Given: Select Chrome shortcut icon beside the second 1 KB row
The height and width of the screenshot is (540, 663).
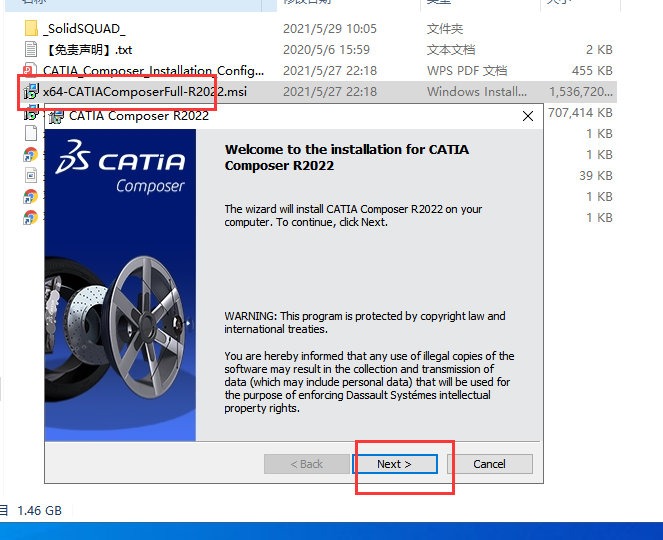Looking at the screenshot, I should tap(30, 154).
